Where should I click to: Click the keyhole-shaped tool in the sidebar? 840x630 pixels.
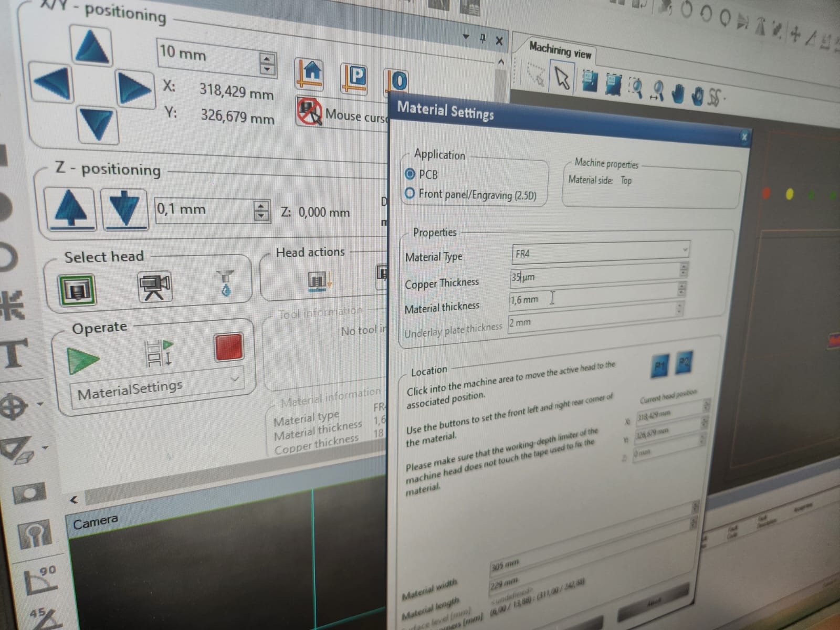coord(34,534)
